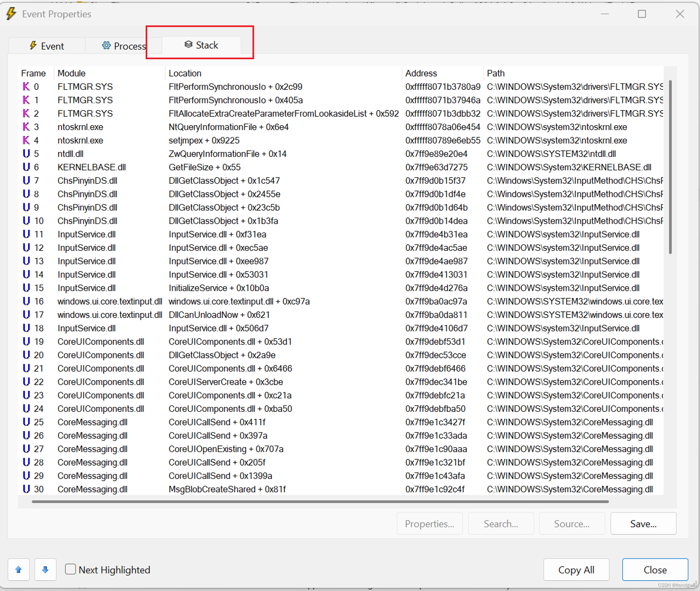Click the Address column header

421,73
